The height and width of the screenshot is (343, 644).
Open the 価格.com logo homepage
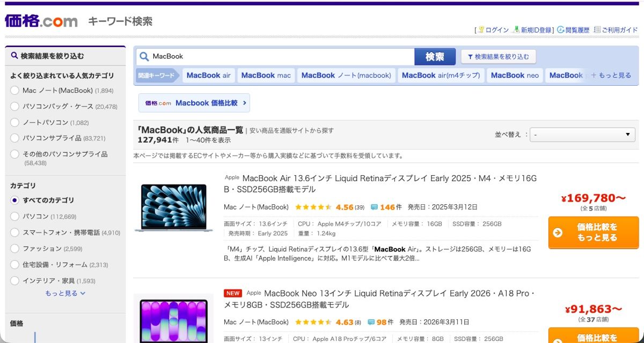tap(41, 21)
